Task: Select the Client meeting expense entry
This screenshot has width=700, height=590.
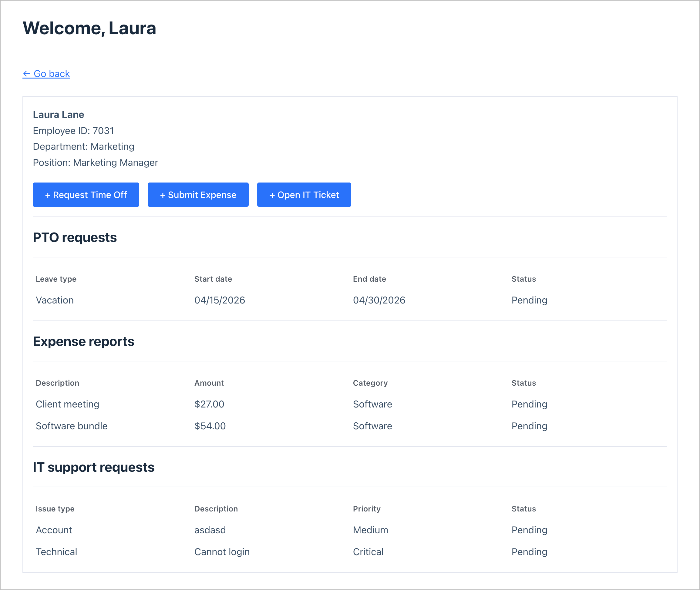Action: [x=67, y=404]
